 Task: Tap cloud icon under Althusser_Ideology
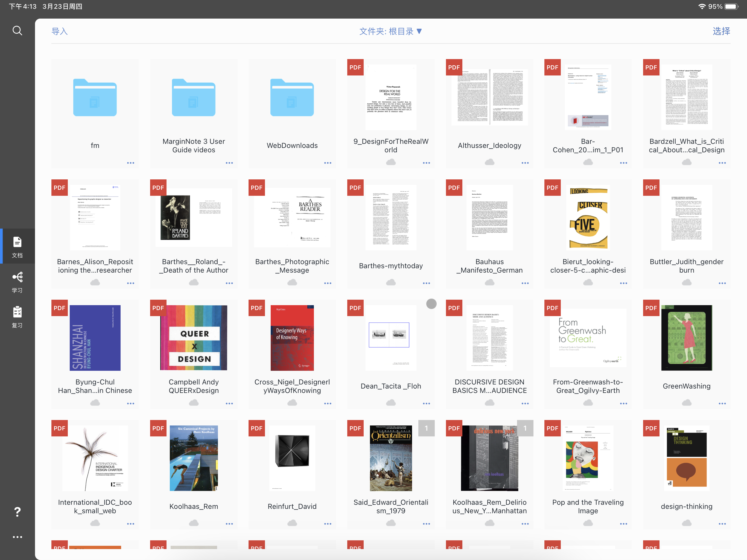pyautogui.click(x=489, y=162)
